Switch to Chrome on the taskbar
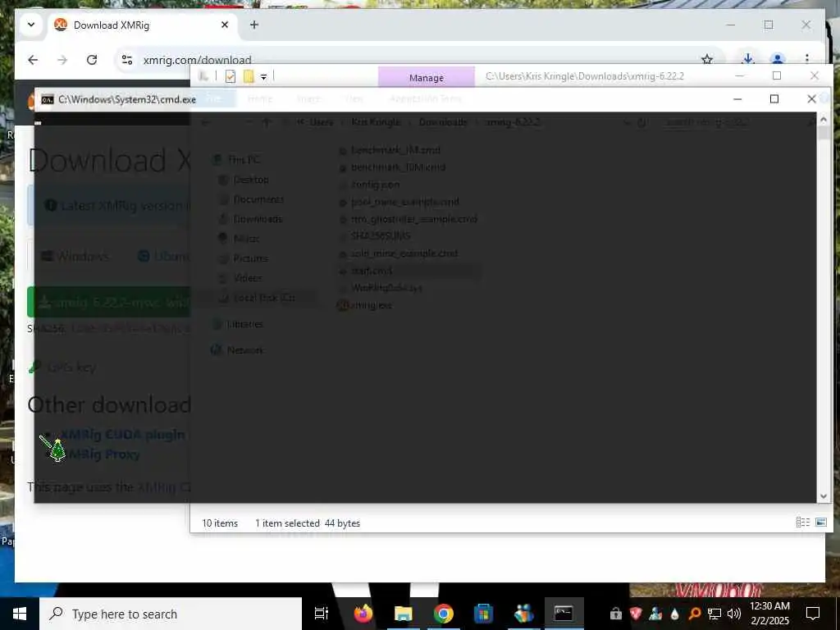Viewport: 840px width, 630px height. tap(443, 614)
